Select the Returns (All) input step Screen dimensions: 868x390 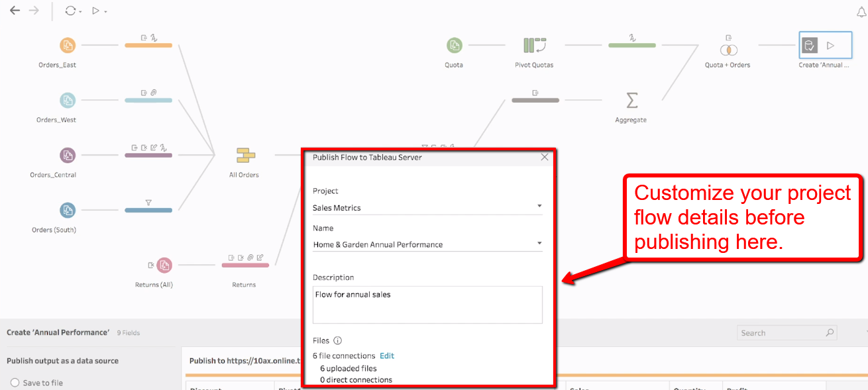click(164, 266)
